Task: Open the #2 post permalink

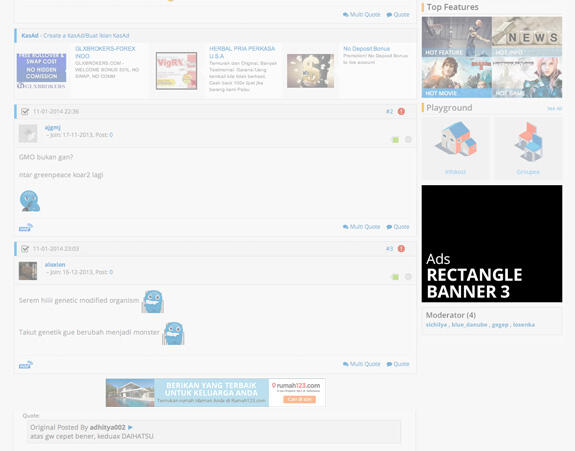Action: coord(389,111)
